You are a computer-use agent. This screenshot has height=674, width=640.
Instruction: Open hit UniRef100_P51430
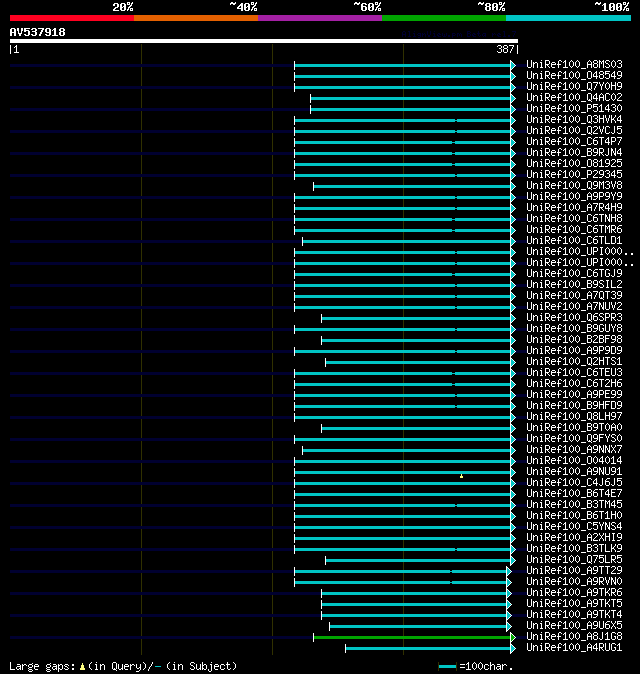tap(574, 108)
